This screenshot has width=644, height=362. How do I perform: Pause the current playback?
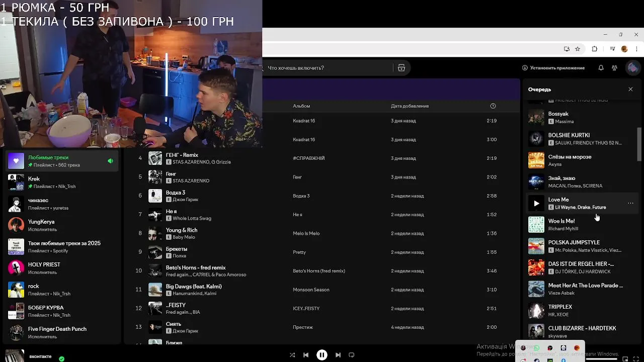(x=322, y=355)
